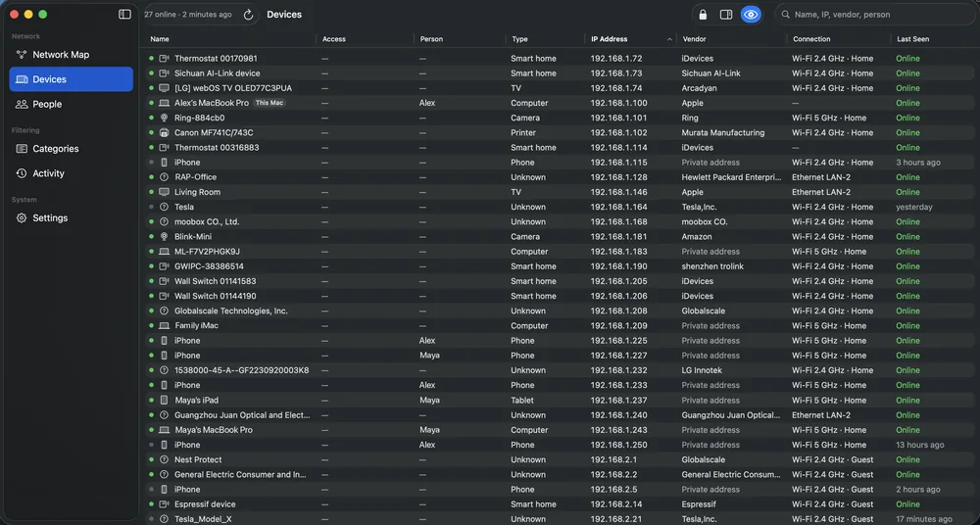Select Maya person cell for Maya's iPad

(429, 400)
